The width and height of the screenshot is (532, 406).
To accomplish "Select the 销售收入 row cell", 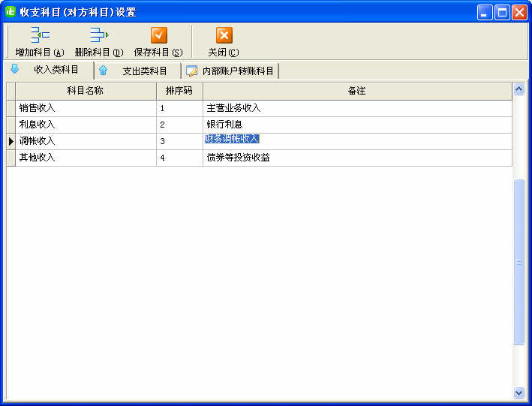I will click(86, 108).
